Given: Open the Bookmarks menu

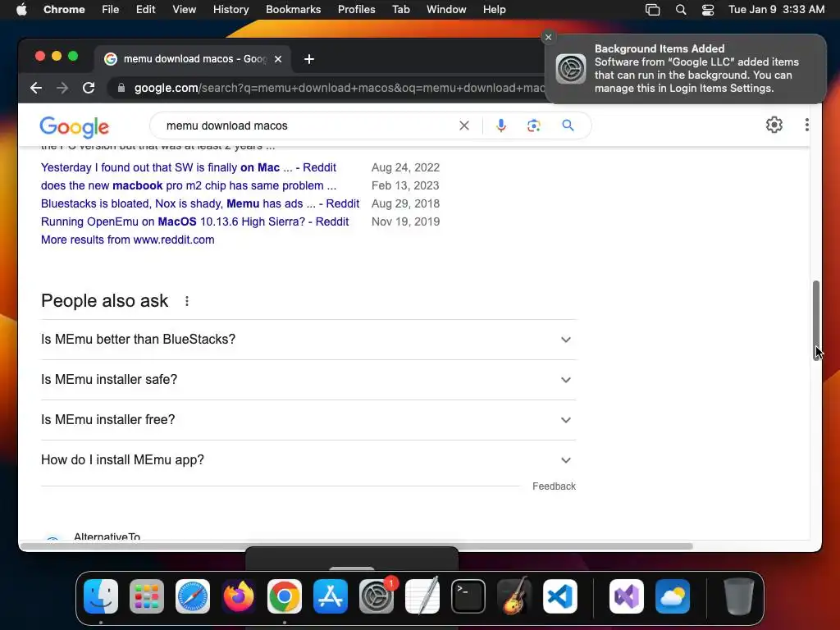Looking at the screenshot, I should [x=293, y=10].
